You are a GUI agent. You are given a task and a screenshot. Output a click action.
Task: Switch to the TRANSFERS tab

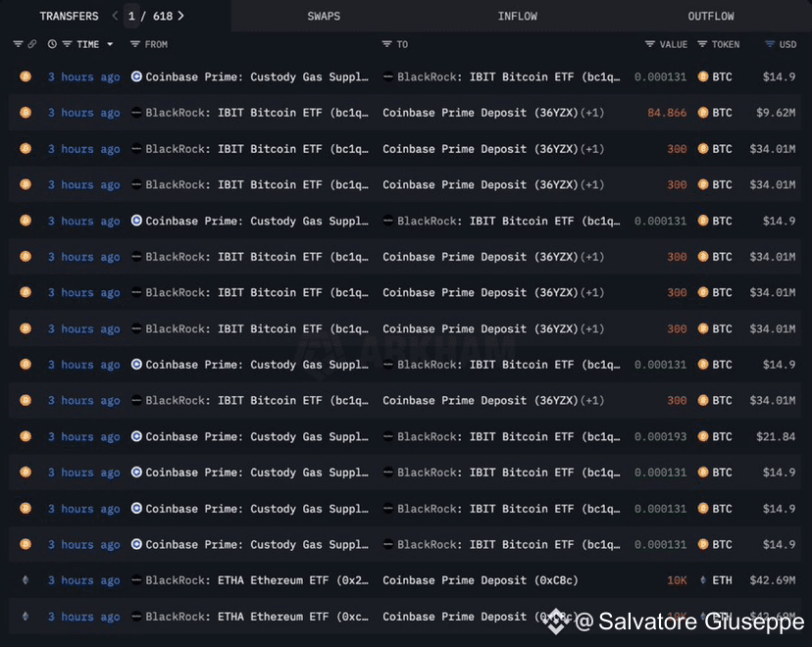pos(69,16)
